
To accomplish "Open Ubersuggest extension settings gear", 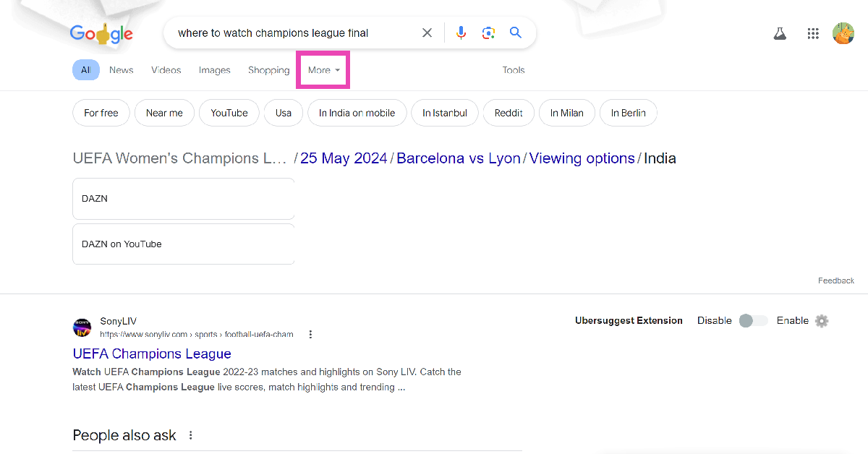I will click(x=822, y=321).
